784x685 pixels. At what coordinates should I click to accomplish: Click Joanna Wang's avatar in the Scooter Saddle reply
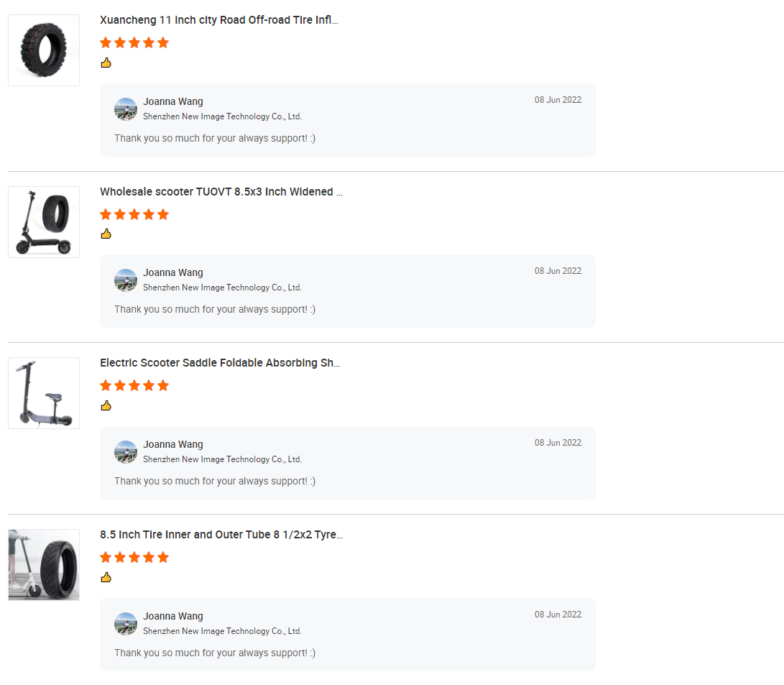[126, 452]
